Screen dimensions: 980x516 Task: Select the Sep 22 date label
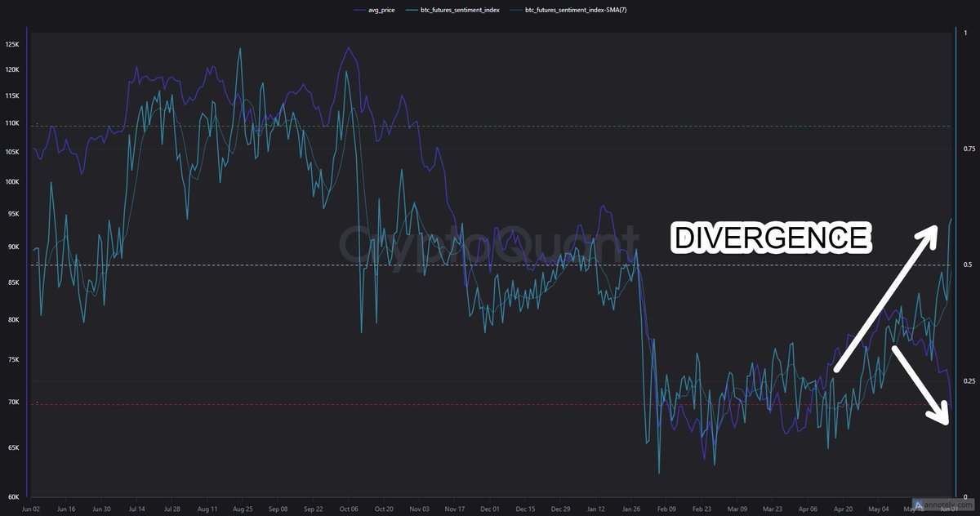coord(312,508)
